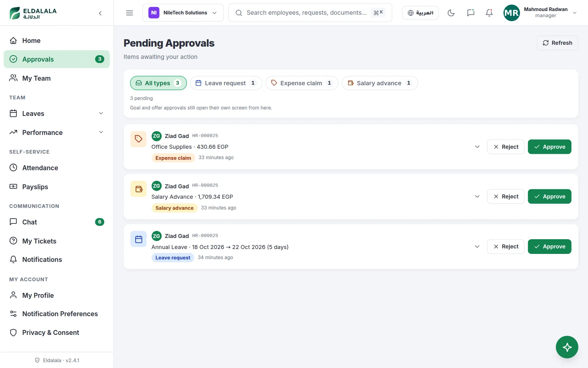Open My Team page

pyautogui.click(x=57, y=78)
